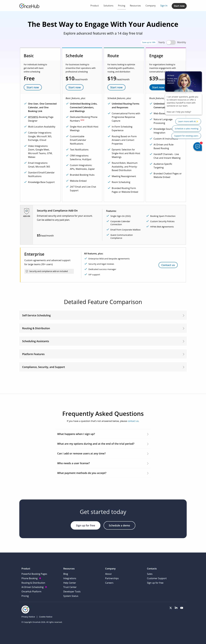The image size is (206, 644).
Task: Expand 'Who needs a user license?' question
Action: 103,463
